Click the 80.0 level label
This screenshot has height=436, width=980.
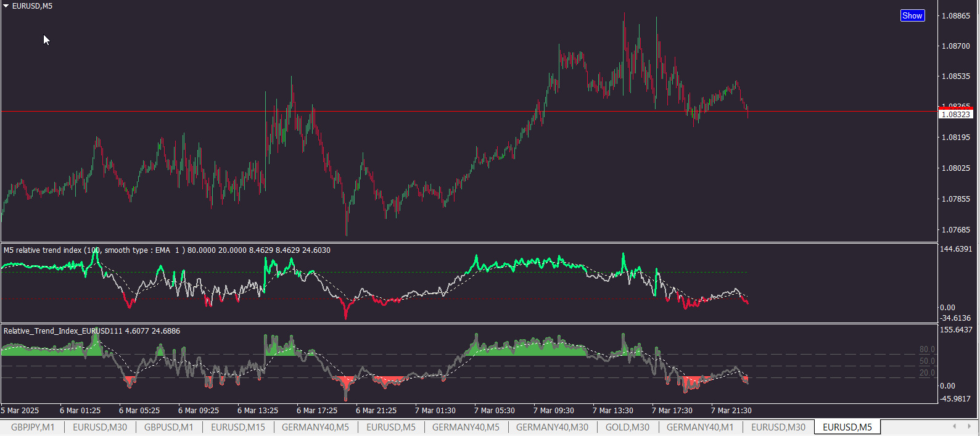point(927,350)
